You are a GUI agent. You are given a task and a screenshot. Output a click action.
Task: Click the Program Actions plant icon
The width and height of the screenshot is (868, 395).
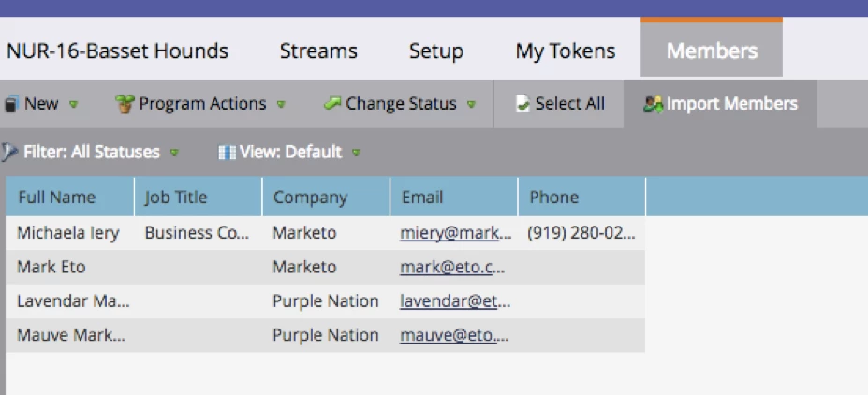125,104
